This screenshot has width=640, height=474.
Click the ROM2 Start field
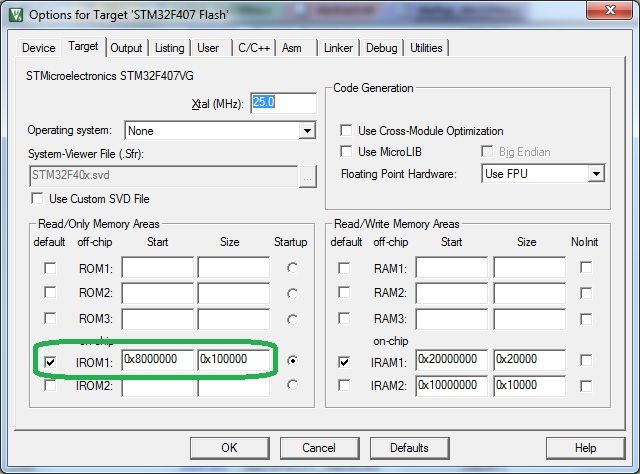pos(158,293)
